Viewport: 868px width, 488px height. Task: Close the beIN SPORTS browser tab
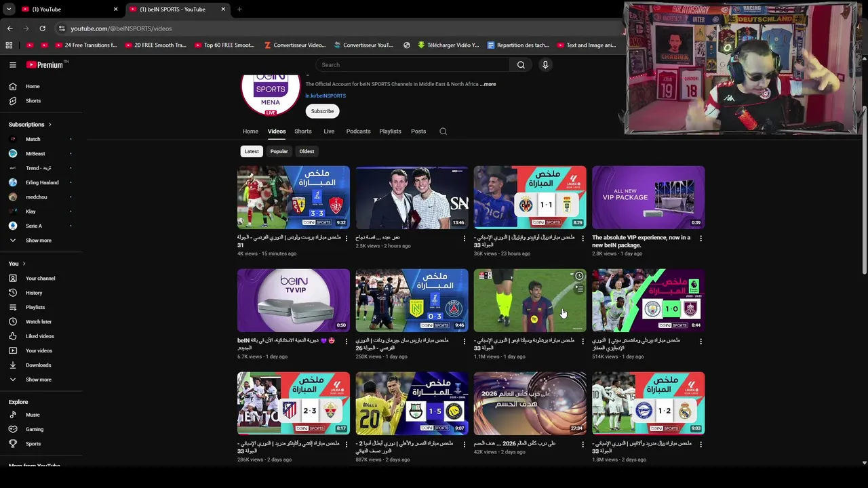[x=223, y=9]
